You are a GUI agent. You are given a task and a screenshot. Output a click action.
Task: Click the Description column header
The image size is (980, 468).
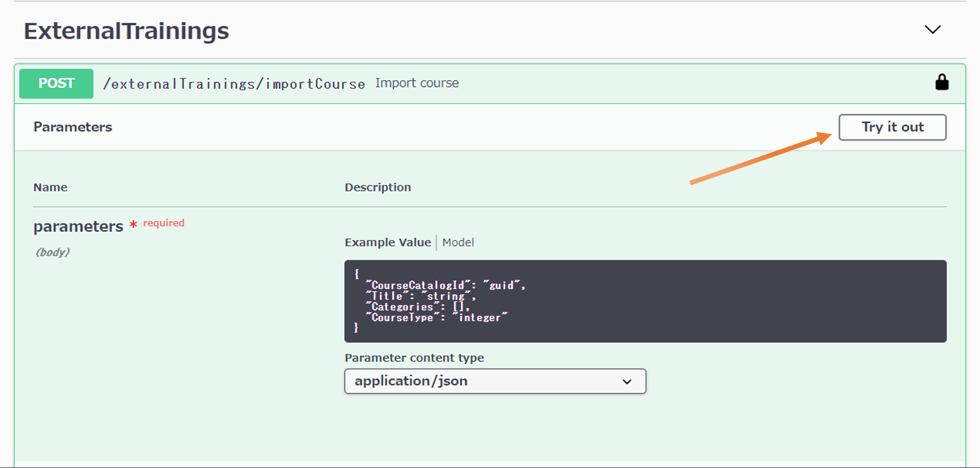point(378,187)
